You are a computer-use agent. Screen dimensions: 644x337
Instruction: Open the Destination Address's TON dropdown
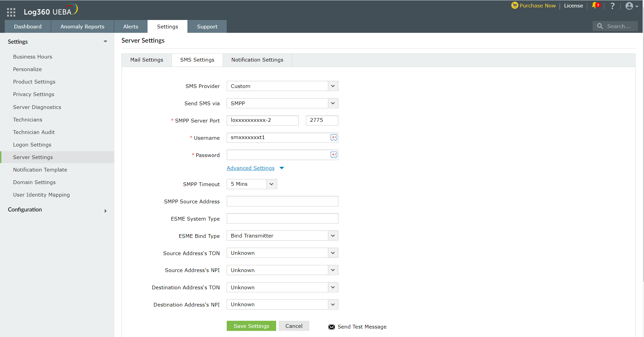[x=282, y=287]
